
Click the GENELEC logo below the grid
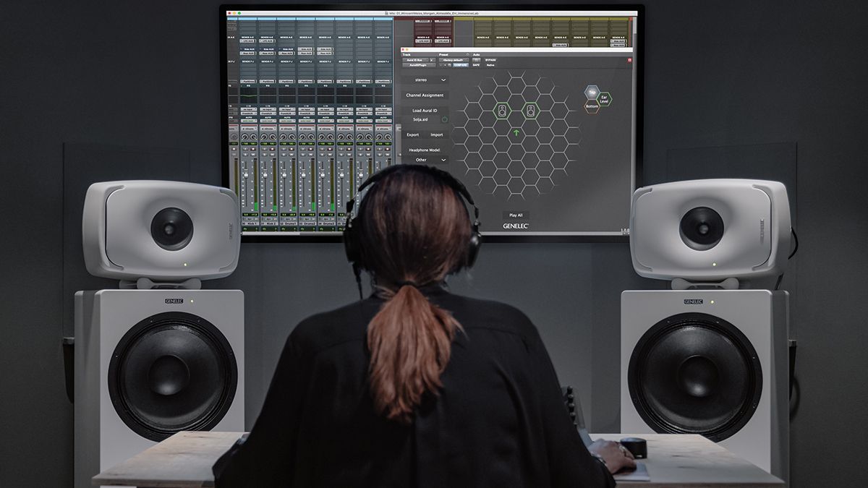pyautogui.click(x=516, y=224)
